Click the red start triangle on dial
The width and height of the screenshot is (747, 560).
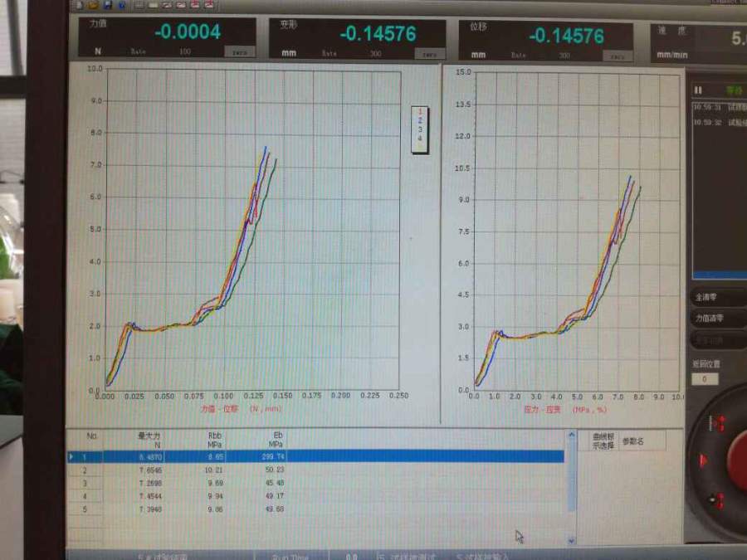pyautogui.click(x=704, y=460)
